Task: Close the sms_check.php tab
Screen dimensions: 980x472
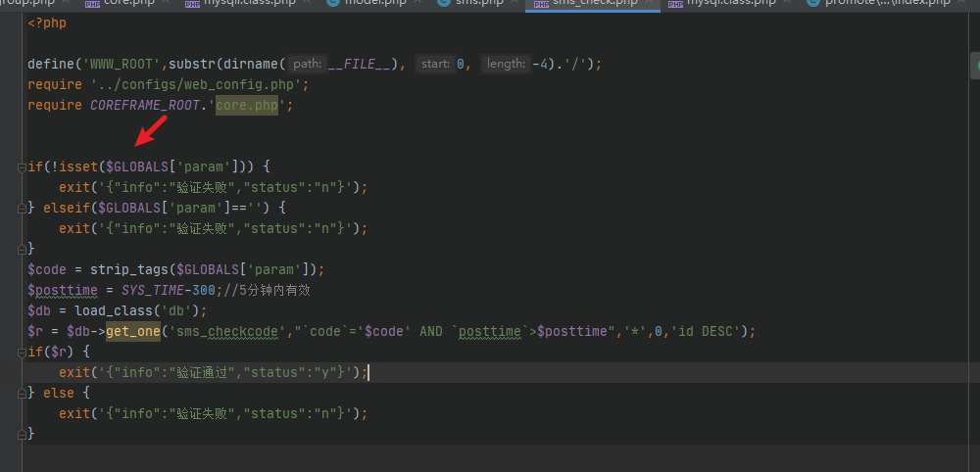Action: click(648, 3)
